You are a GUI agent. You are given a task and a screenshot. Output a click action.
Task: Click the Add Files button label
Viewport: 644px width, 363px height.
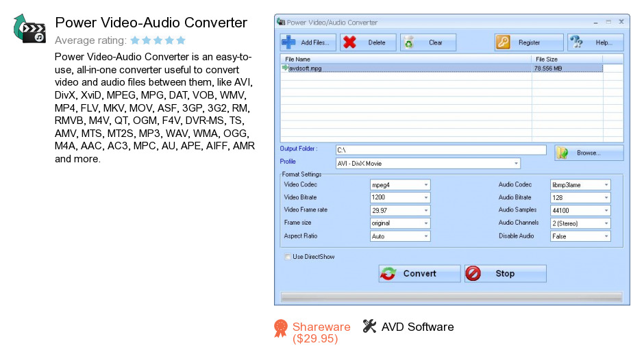click(315, 42)
